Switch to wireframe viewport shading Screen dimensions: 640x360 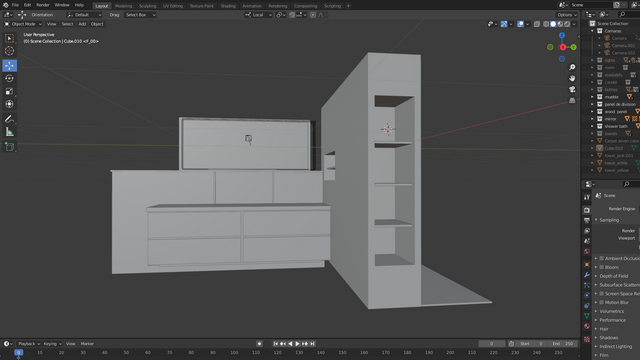[546, 24]
